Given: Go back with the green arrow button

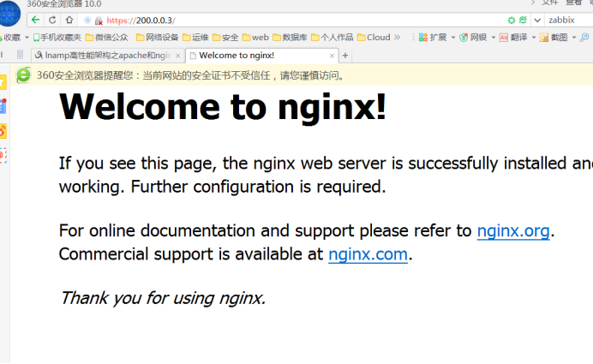Looking at the screenshot, I should click(35, 20).
